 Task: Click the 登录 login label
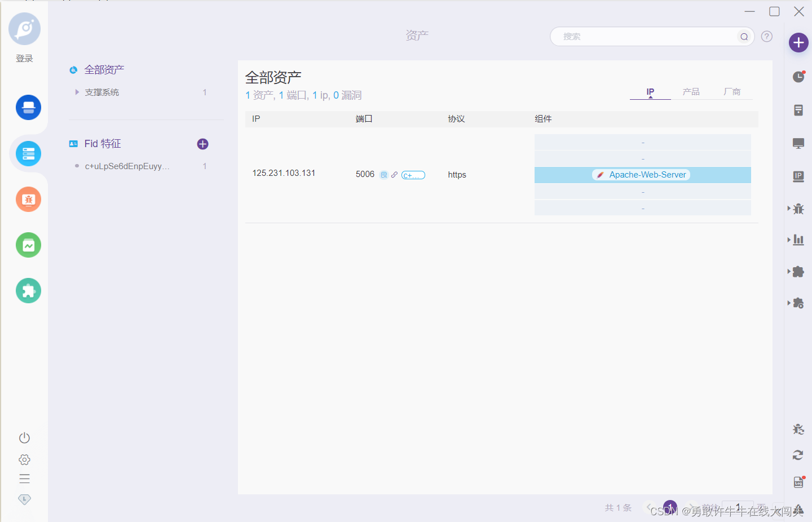click(x=24, y=59)
